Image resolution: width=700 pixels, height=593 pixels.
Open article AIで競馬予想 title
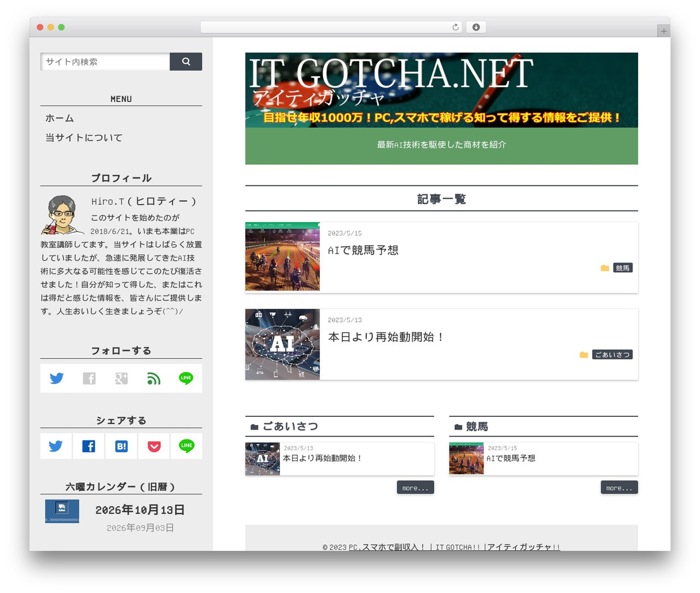pyautogui.click(x=363, y=251)
